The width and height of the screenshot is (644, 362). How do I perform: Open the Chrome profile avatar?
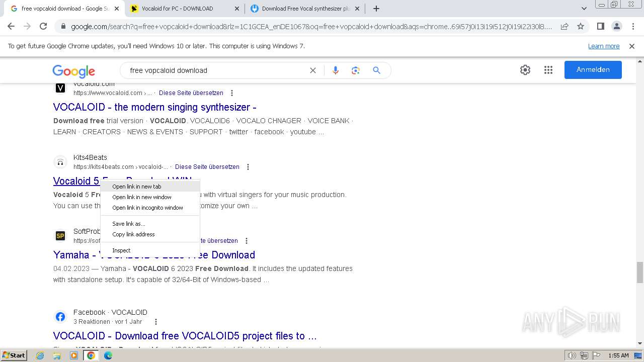click(616, 26)
